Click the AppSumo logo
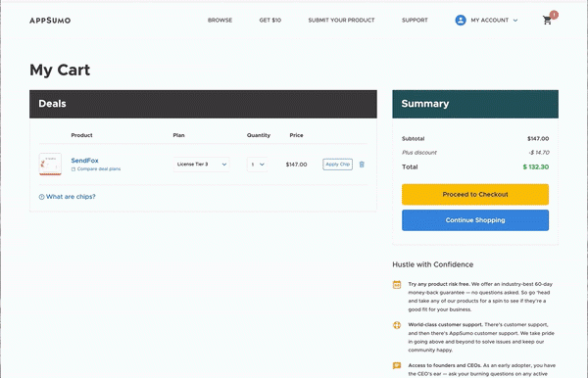The image size is (588, 378). coord(50,21)
